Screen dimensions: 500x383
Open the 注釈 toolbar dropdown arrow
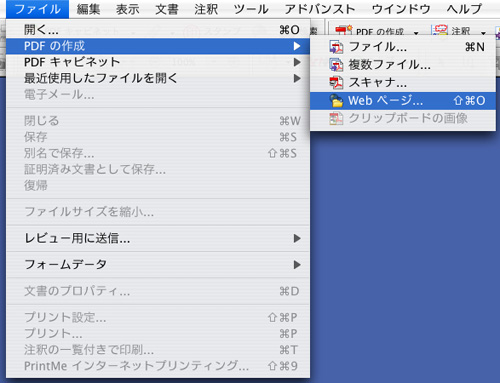click(483, 33)
